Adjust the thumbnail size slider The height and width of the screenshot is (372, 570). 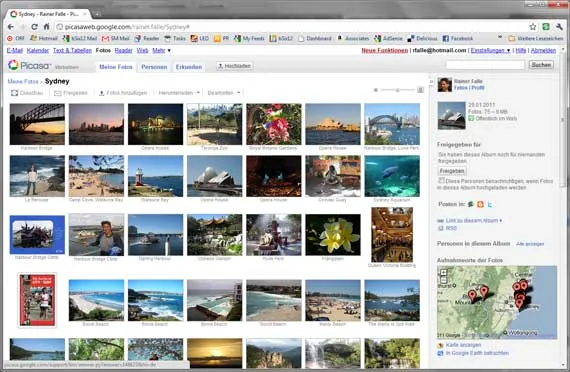pos(398,90)
